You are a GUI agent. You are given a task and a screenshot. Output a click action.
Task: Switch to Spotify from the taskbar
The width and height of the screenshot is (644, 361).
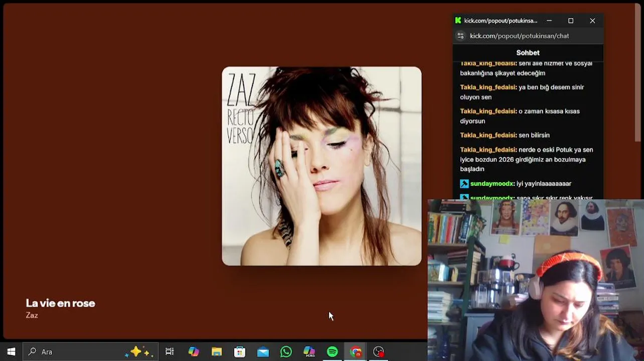click(x=332, y=351)
